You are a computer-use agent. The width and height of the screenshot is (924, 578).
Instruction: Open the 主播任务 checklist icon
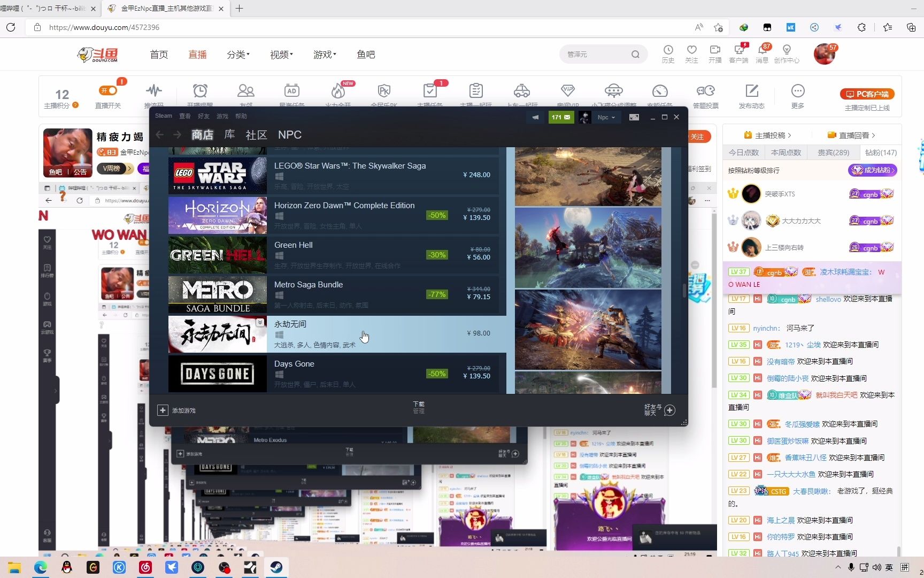pyautogui.click(x=429, y=90)
